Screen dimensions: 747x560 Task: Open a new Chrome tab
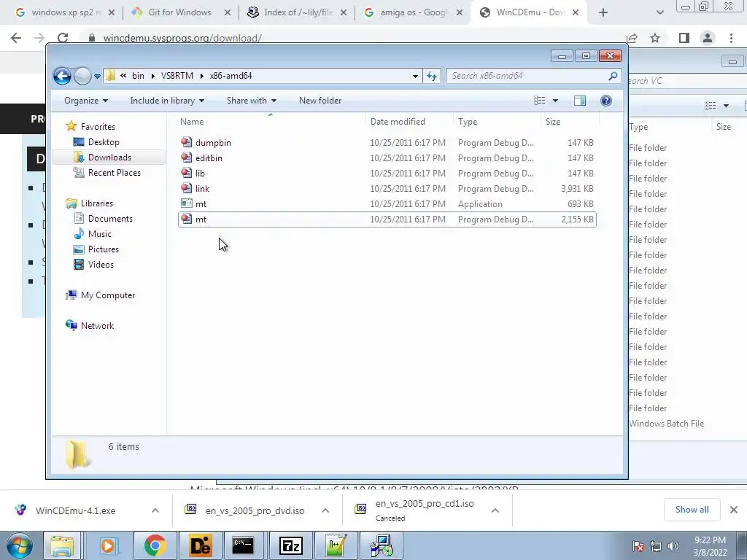[x=603, y=13]
